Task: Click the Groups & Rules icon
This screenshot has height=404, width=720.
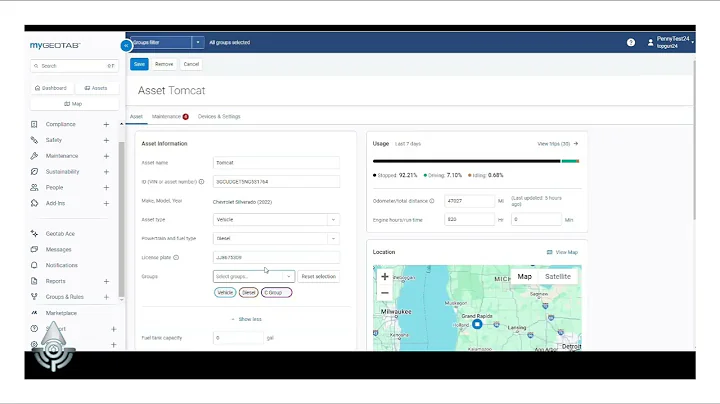Action: [x=34, y=297]
